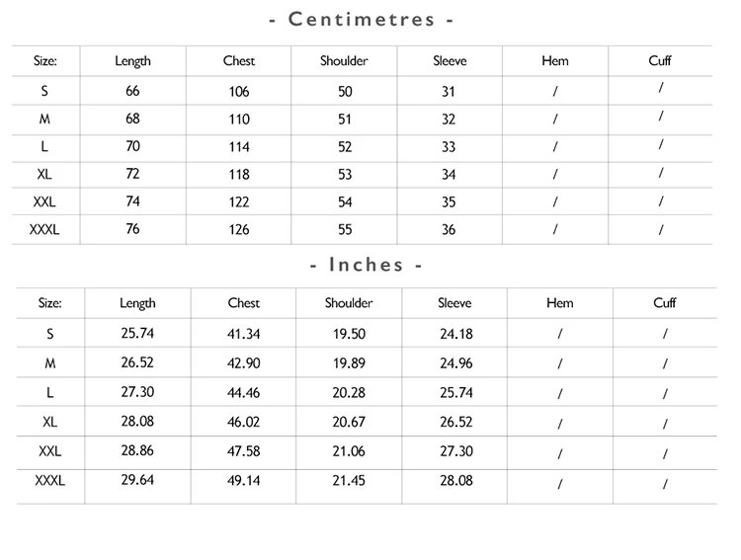Click the XL row label in inches table
Screen dimensions: 741x560
click(50, 422)
